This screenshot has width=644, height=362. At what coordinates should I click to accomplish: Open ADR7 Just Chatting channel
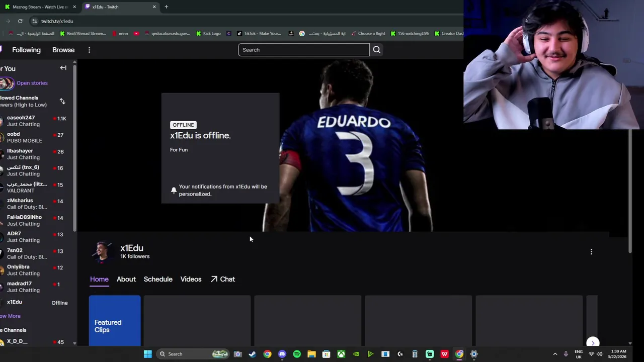point(35,237)
